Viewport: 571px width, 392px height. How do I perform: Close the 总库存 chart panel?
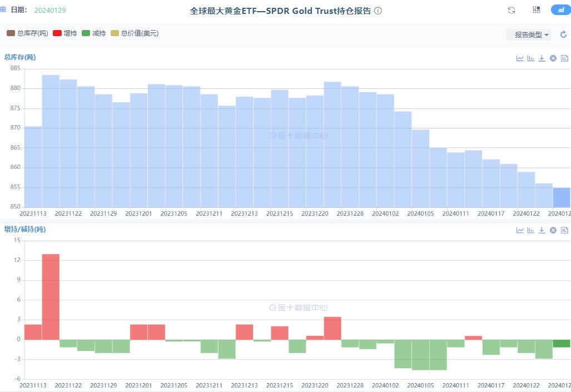click(x=553, y=58)
